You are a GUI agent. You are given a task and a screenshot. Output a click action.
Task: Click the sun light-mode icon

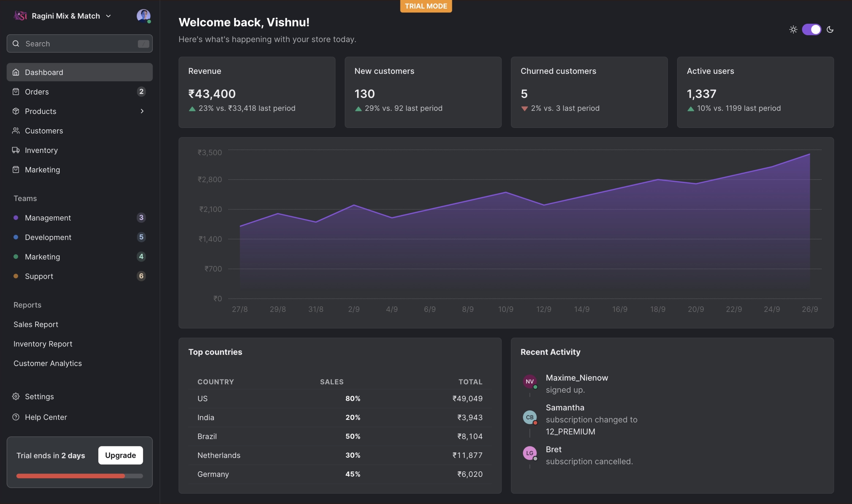point(793,29)
